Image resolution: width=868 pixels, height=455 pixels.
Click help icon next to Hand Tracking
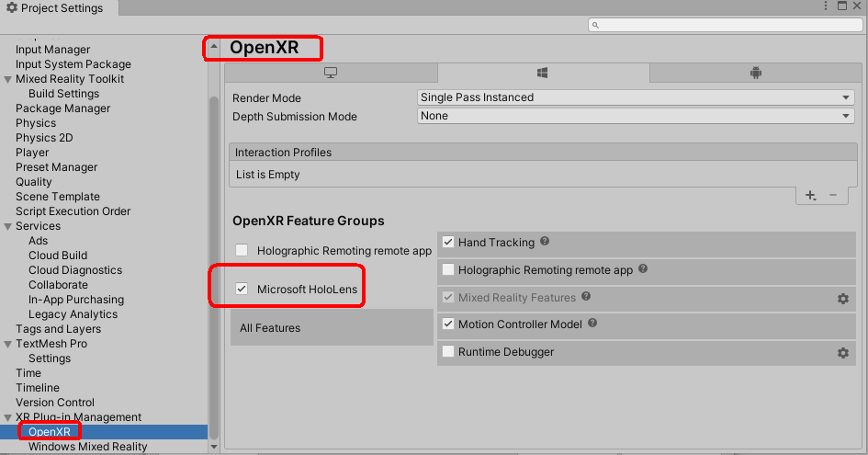click(x=545, y=241)
